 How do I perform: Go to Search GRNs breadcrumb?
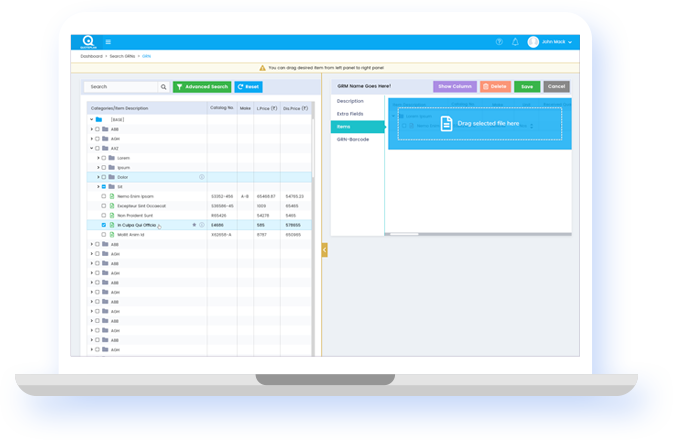(x=122, y=56)
